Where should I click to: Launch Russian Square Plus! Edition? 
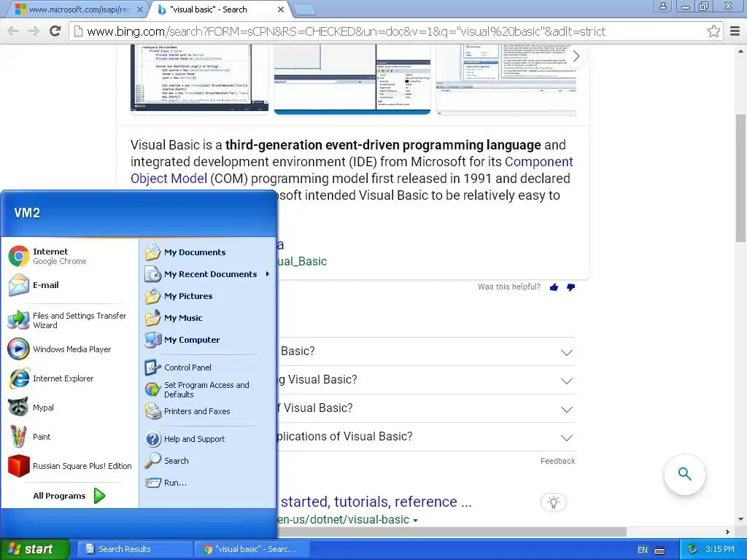(x=70, y=466)
